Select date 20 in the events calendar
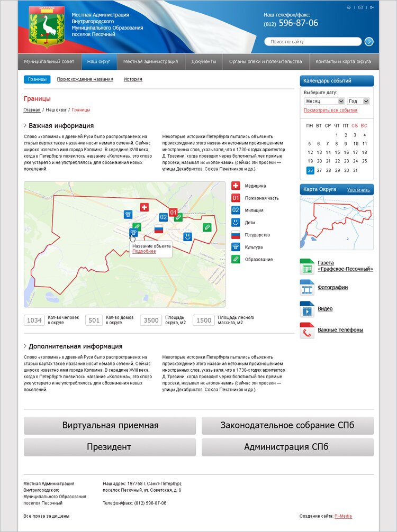The width and height of the screenshot is (397, 532). (319, 161)
